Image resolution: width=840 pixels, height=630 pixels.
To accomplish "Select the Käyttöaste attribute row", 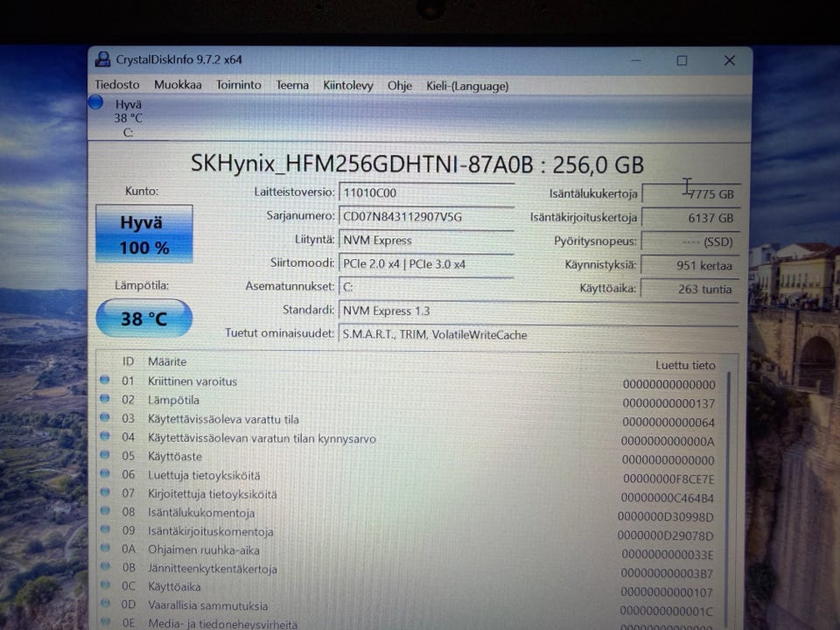I will 409,458.
